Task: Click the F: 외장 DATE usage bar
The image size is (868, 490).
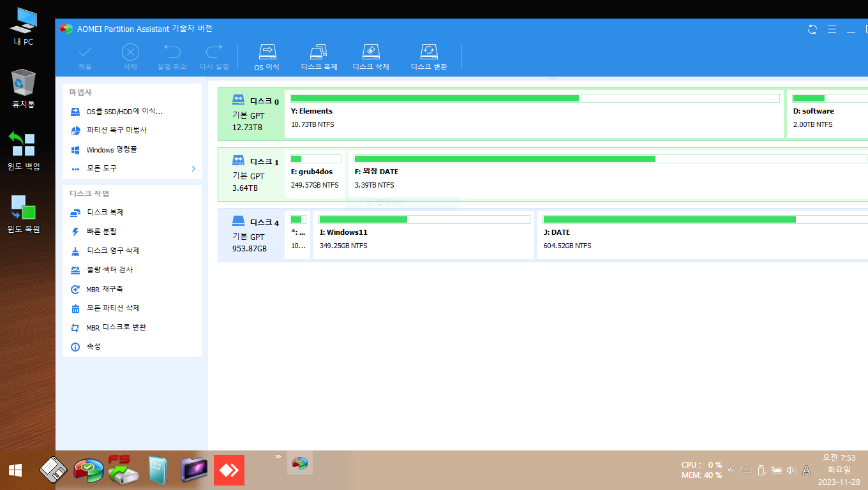Action: click(x=611, y=159)
